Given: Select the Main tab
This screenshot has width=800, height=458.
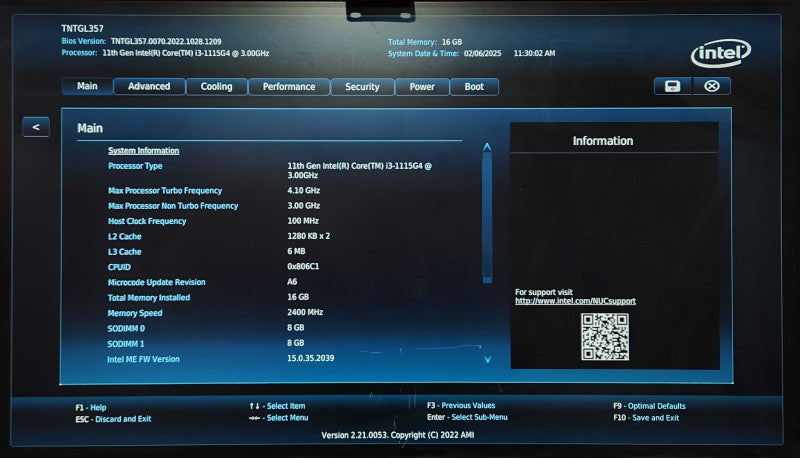Looking at the screenshot, I should [x=87, y=86].
